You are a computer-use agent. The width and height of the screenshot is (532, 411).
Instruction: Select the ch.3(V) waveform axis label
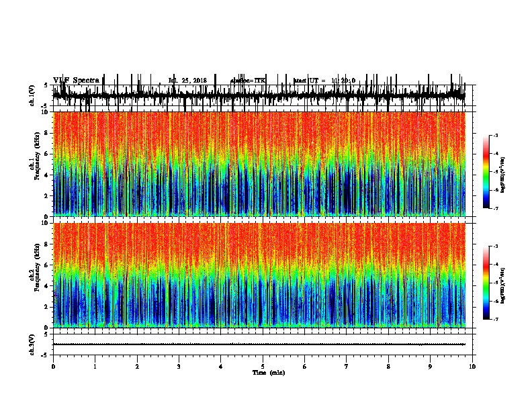click(x=32, y=345)
